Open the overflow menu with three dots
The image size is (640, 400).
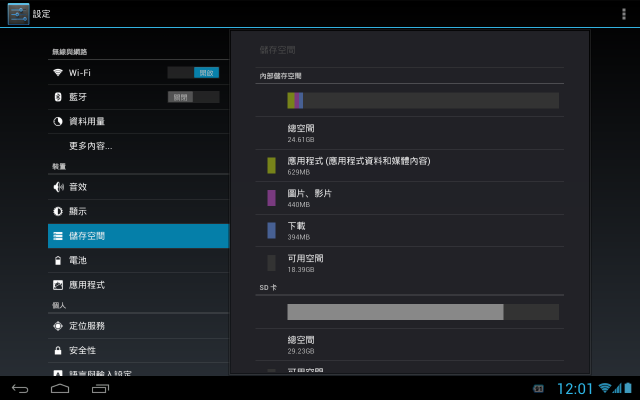624,14
